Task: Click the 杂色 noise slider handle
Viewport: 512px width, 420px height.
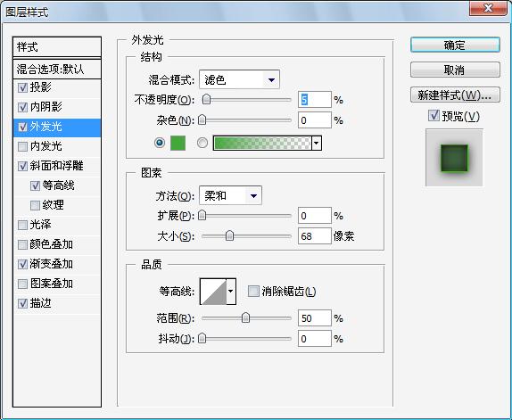Action: (x=202, y=119)
